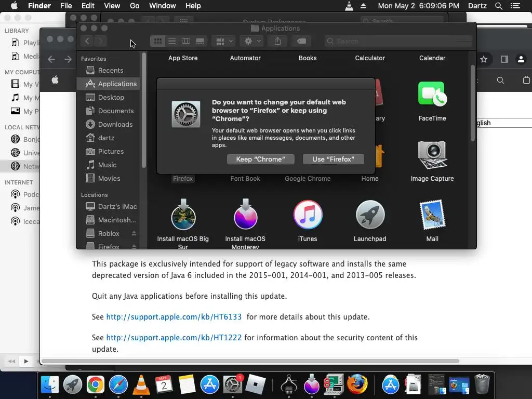Open the Help menu
This screenshot has width=532, height=399.
[193, 6]
